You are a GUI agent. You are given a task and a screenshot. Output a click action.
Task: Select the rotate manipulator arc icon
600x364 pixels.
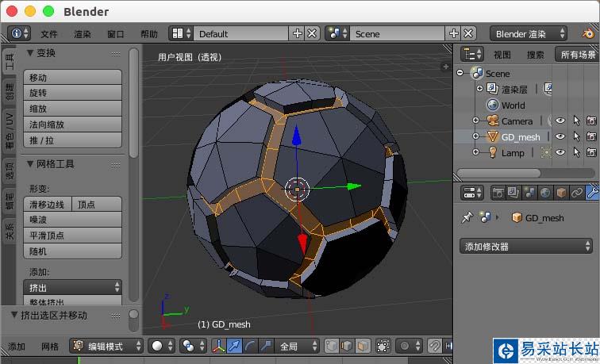[x=251, y=346]
